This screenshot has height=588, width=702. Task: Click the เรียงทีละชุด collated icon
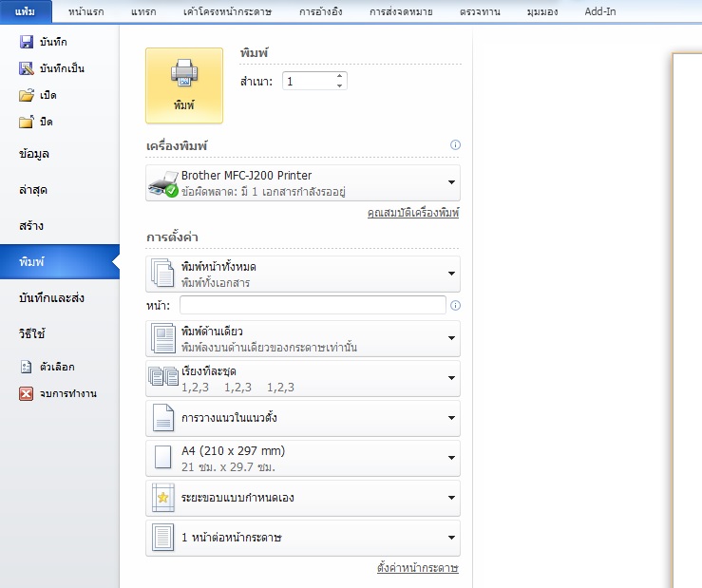click(163, 376)
